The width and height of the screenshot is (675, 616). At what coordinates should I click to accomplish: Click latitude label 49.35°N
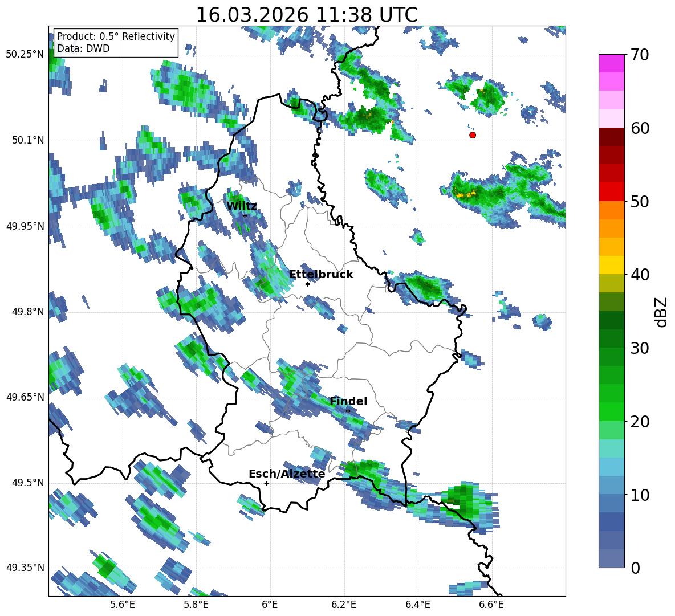(25, 568)
